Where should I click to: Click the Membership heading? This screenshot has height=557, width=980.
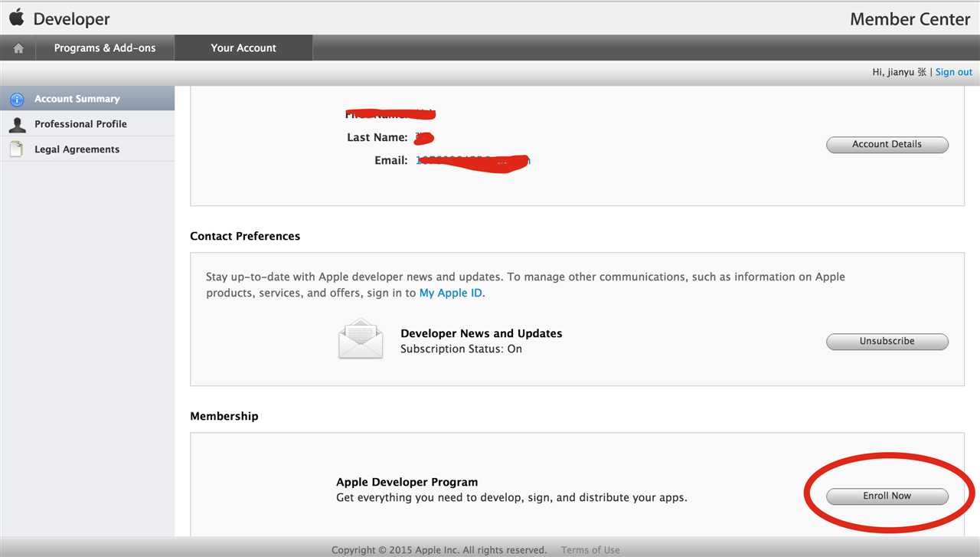tap(224, 416)
